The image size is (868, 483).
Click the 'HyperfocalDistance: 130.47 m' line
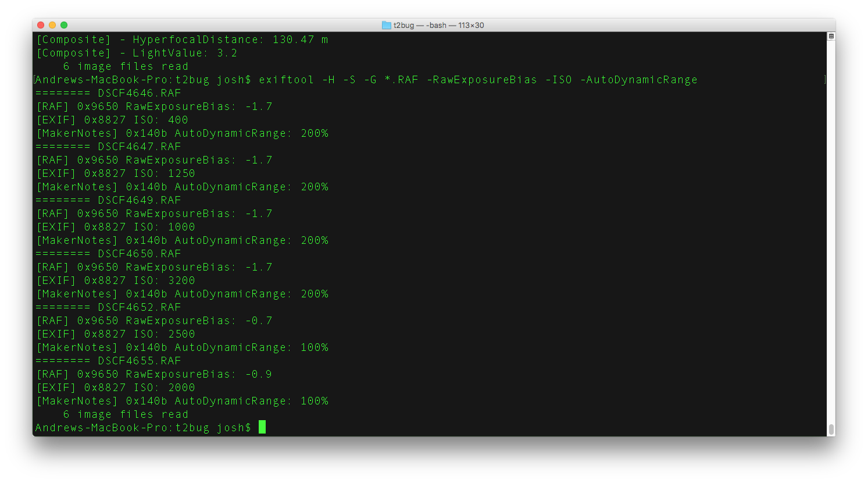pyautogui.click(x=182, y=40)
